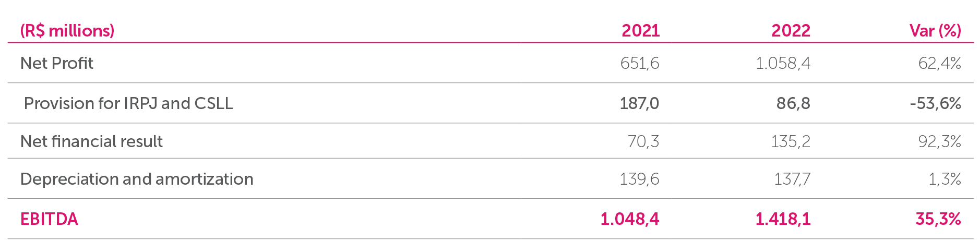
Task: Select the Net Profit row label
Action: click(x=56, y=63)
